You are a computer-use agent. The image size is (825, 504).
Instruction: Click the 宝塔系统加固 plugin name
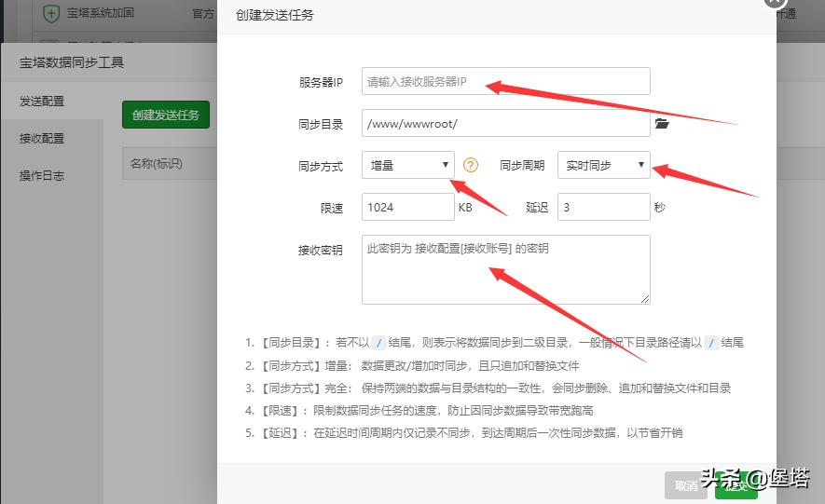(100, 13)
